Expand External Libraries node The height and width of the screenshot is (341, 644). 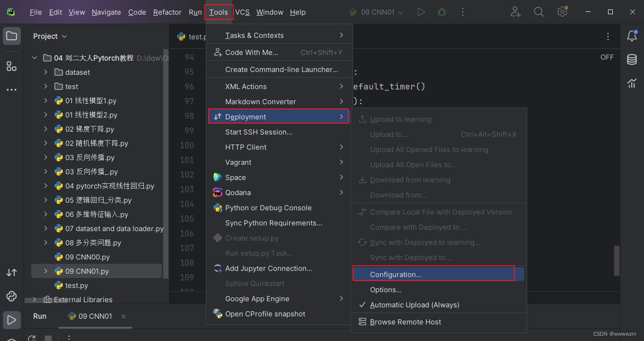click(35, 300)
